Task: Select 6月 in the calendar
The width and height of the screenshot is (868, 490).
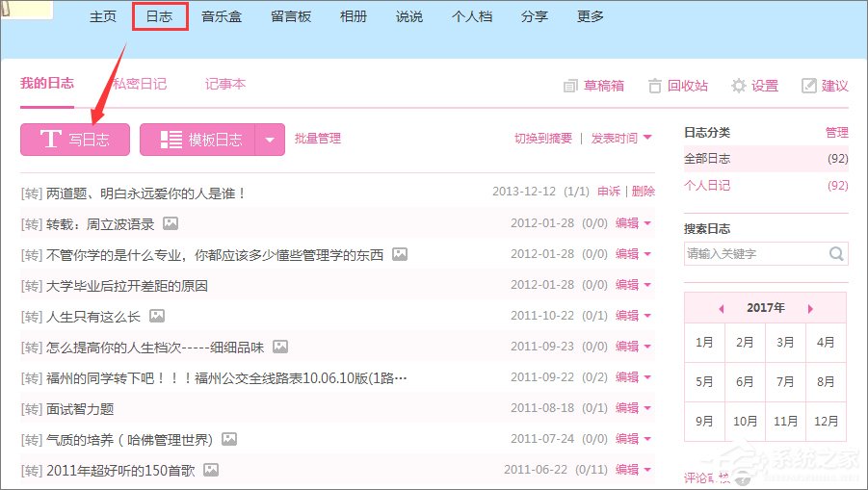Action: (745, 381)
